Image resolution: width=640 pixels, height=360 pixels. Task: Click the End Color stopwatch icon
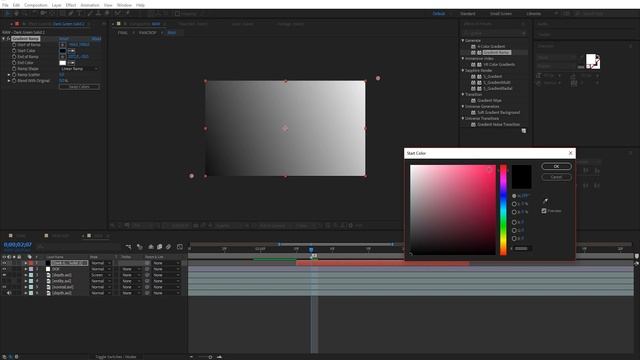tap(14, 63)
